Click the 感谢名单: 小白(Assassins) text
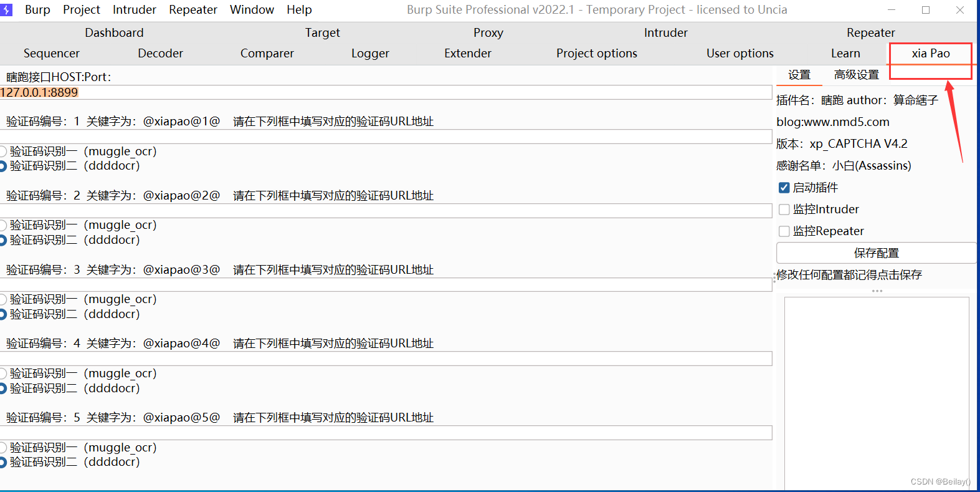This screenshot has height=492, width=980. click(x=844, y=166)
